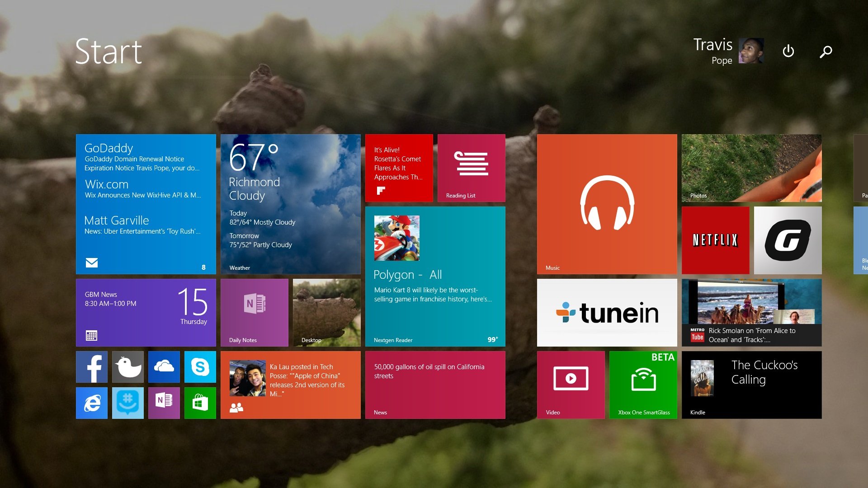Launch the Netflix tile

715,240
